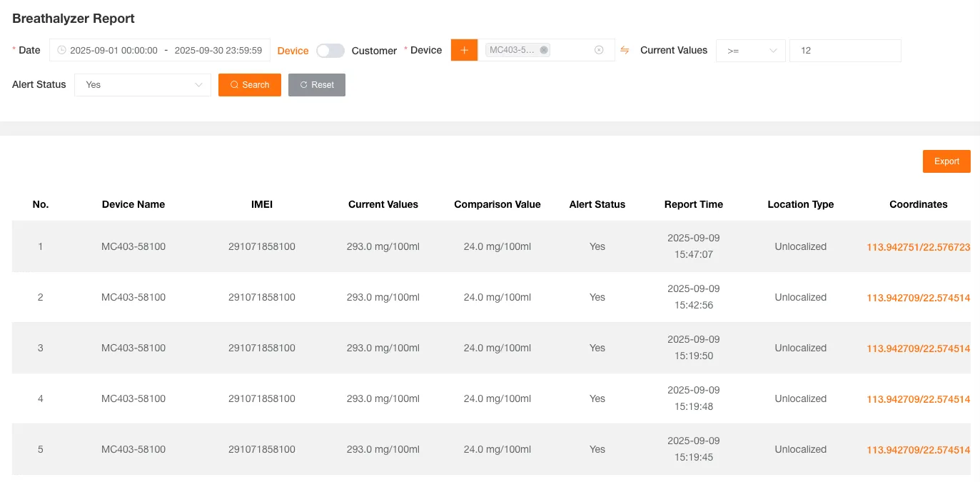Open the Alert Status dropdown
980x482 pixels.
(x=143, y=85)
